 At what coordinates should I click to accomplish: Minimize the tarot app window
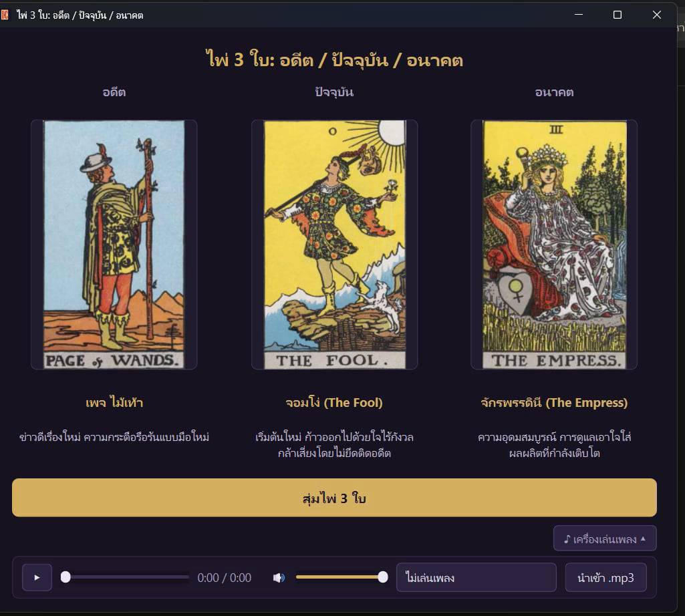coord(579,15)
